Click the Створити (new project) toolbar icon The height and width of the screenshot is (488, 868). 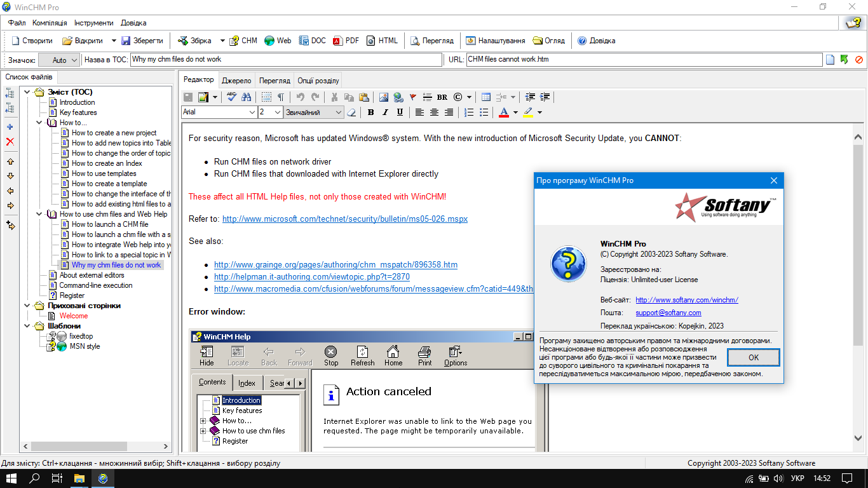(32, 41)
